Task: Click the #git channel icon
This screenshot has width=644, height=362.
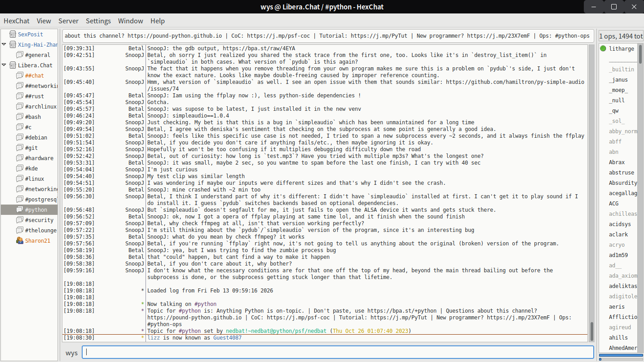Action: pos(20,148)
